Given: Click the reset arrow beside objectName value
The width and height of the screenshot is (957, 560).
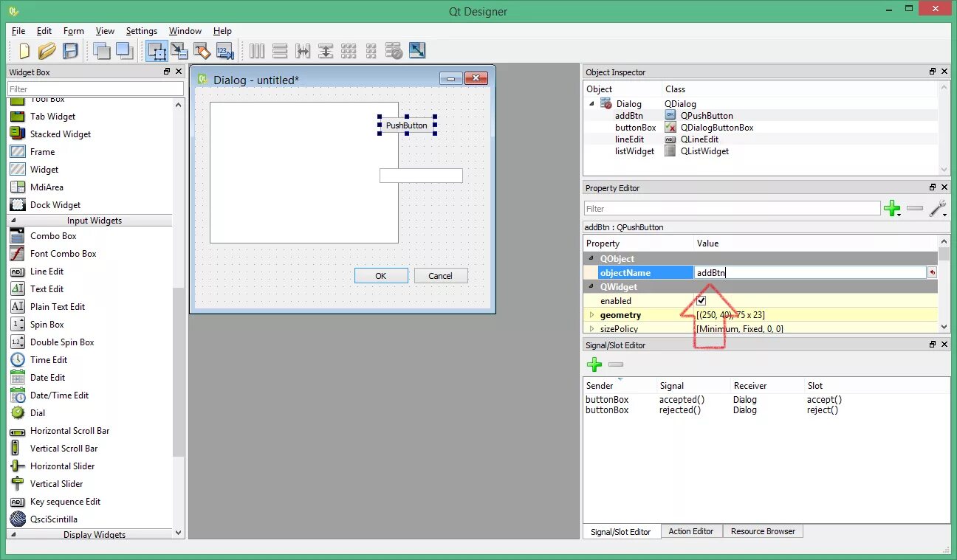Looking at the screenshot, I should tap(932, 273).
